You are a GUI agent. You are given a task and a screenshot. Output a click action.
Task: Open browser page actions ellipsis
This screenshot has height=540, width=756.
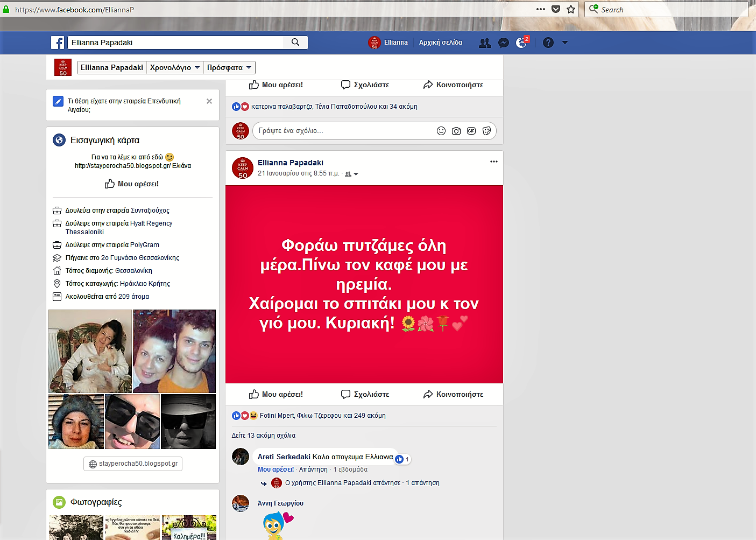(541, 9)
